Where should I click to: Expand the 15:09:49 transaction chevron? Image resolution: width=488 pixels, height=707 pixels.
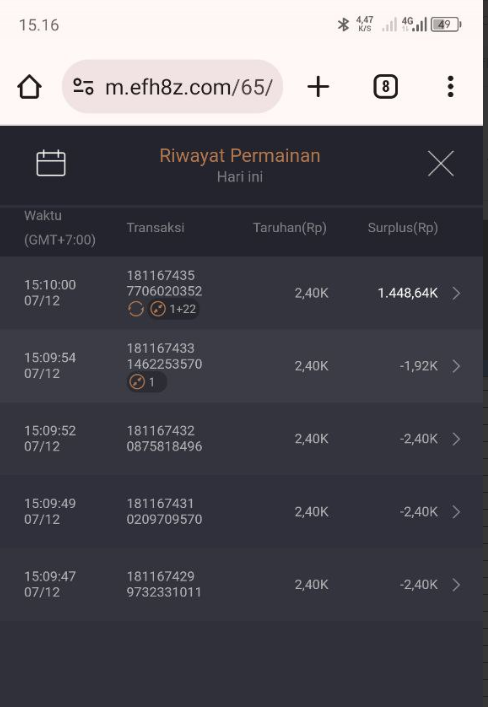(456, 512)
